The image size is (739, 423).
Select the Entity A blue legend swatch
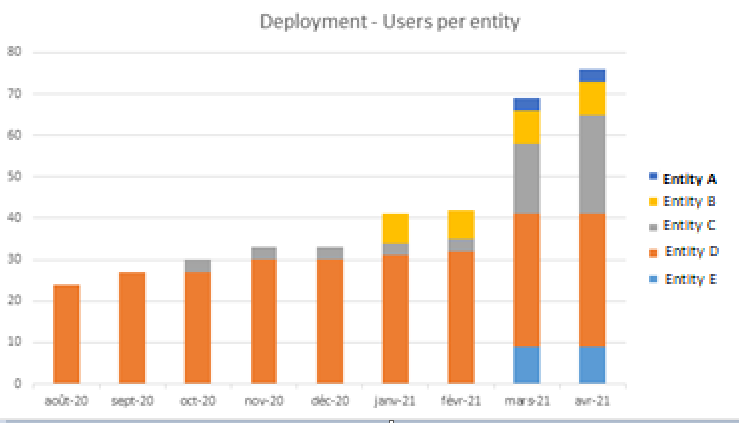click(x=653, y=177)
